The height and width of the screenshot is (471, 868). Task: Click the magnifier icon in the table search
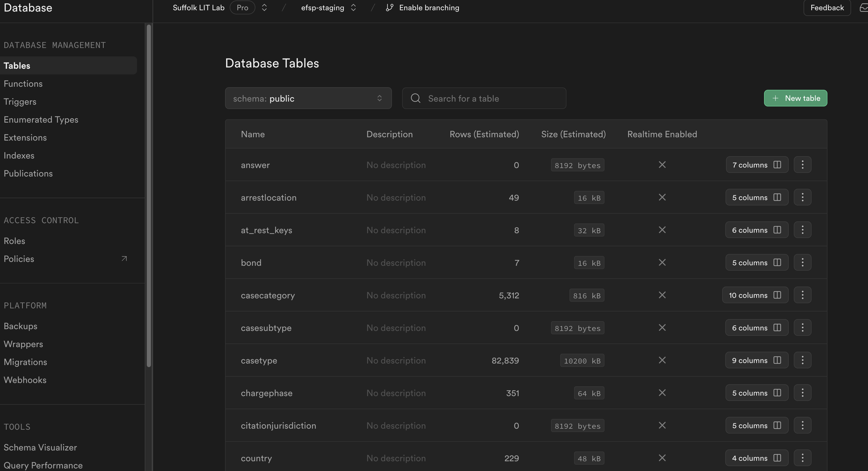point(416,98)
